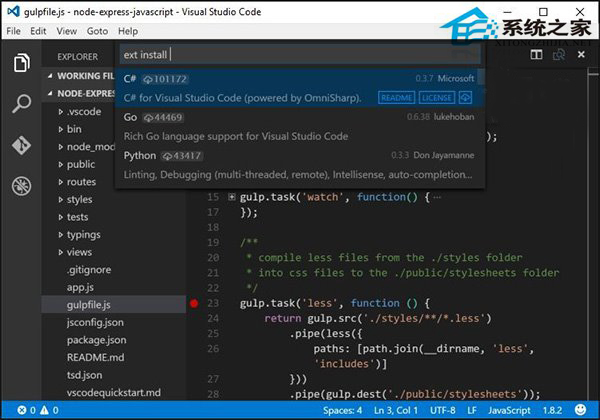Open the tsd.json file
Screen dimensions: 600x420
84,375
